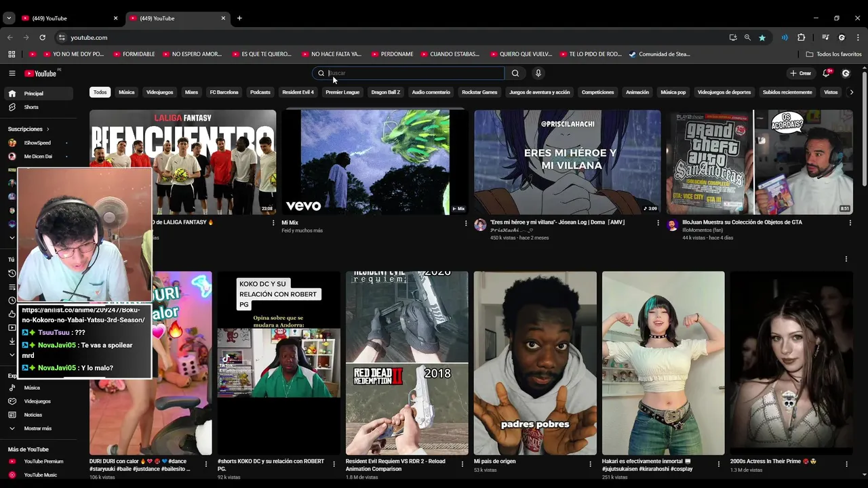Open the Red Dead Redemption comparison short
The height and width of the screenshot is (488, 868).
[x=407, y=363]
